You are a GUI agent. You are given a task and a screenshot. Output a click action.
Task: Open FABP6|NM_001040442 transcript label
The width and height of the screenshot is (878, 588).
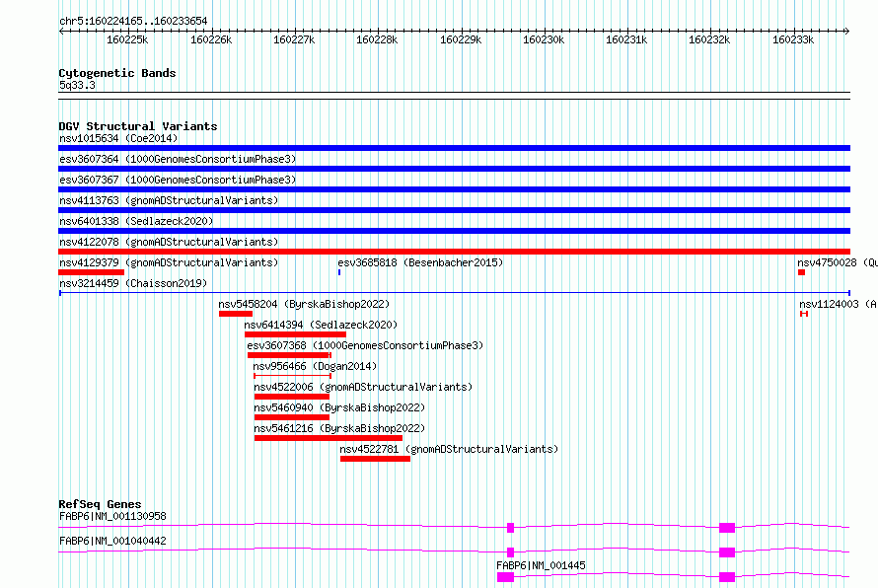112,541
